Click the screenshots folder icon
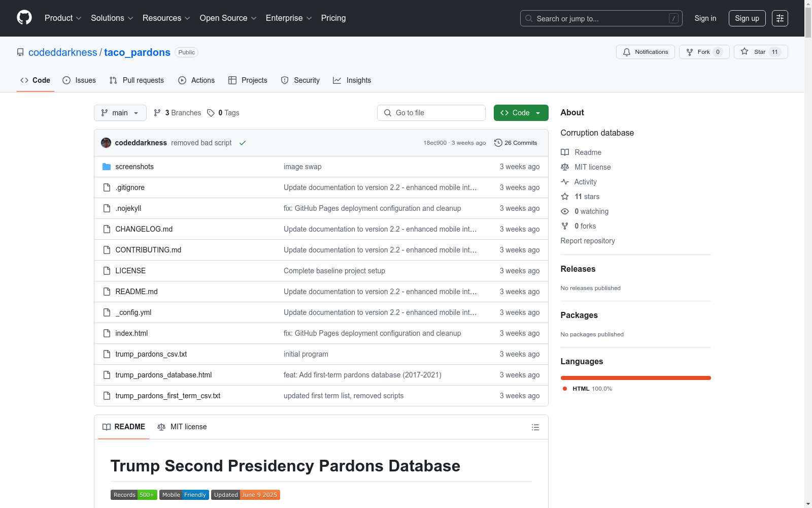812x508 pixels. [107, 167]
